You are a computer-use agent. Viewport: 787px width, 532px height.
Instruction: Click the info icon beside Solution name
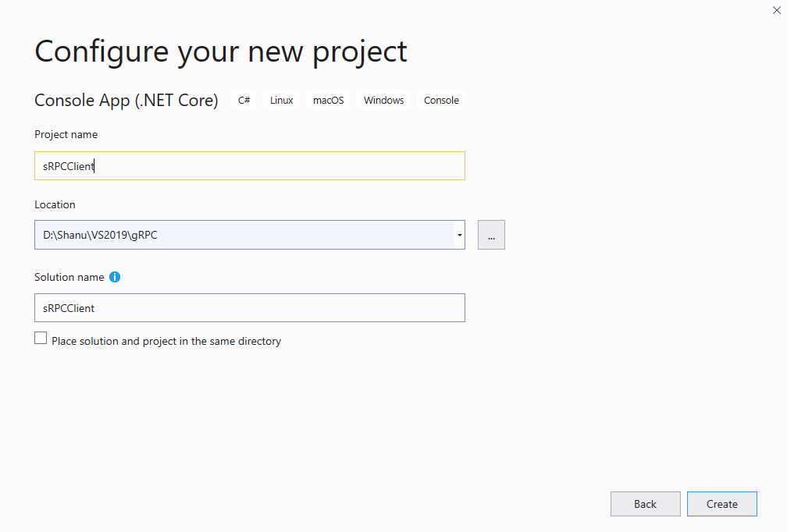115,277
